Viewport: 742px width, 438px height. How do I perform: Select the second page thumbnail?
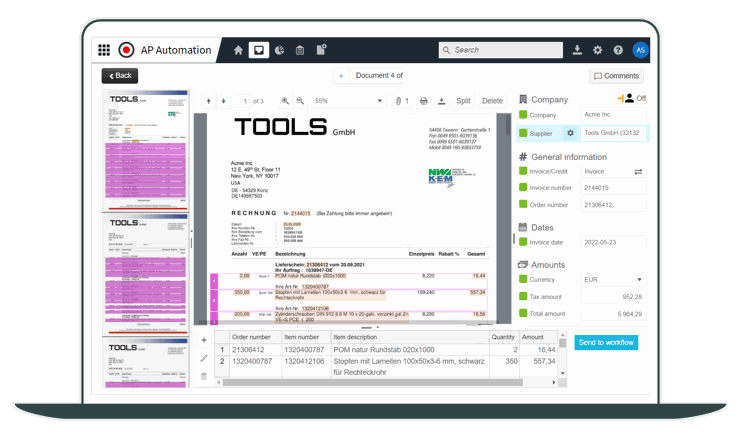click(145, 274)
